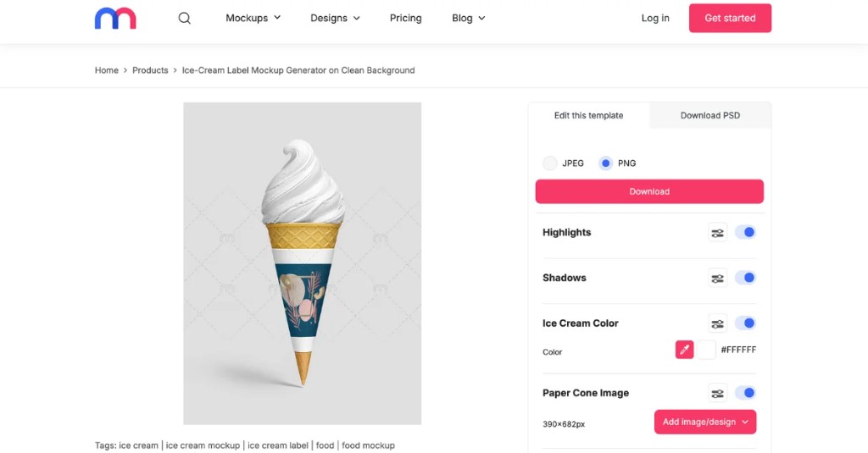Select the JPEG format option
This screenshot has height=453, width=868.
tap(551, 163)
